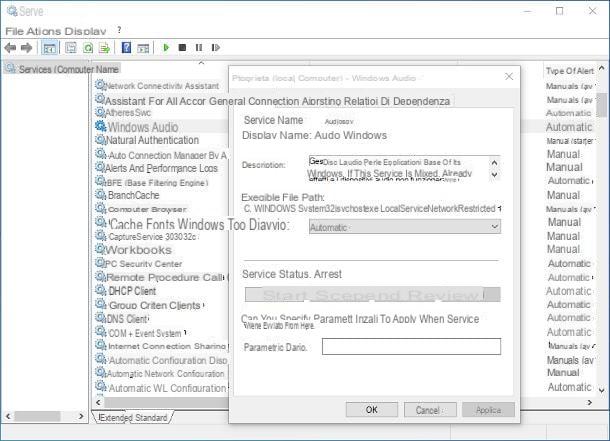This screenshot has height=441, width=610.
Task: Open the File menu
Action: coord(14,31)
